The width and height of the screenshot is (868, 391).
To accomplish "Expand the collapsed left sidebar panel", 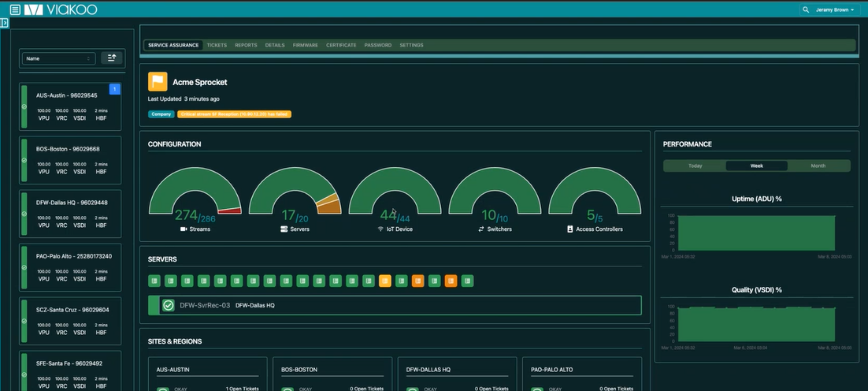I will coord(5,23).
